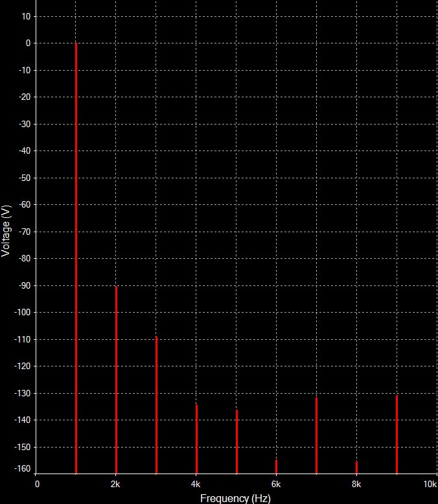Select the short red bar above the 6k label
438x504 pixels.
click(276, 467)
